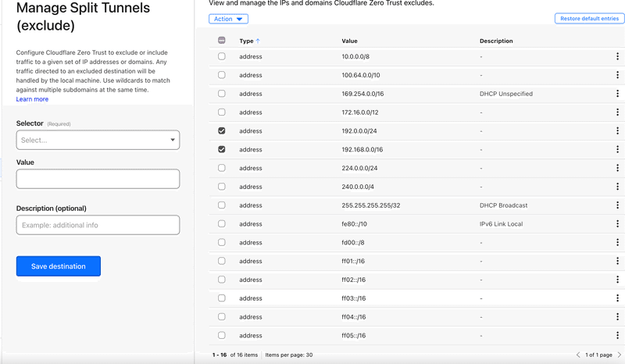Open row menu for ff04::/16
This screenshot has width=625, height=364.
click(x=617, y=317)
